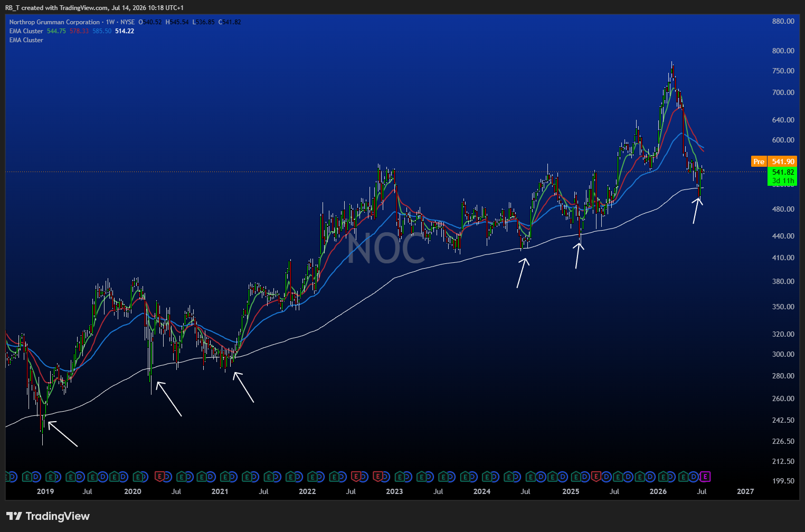Click the green 541.82 last price tag

[783, 172]
